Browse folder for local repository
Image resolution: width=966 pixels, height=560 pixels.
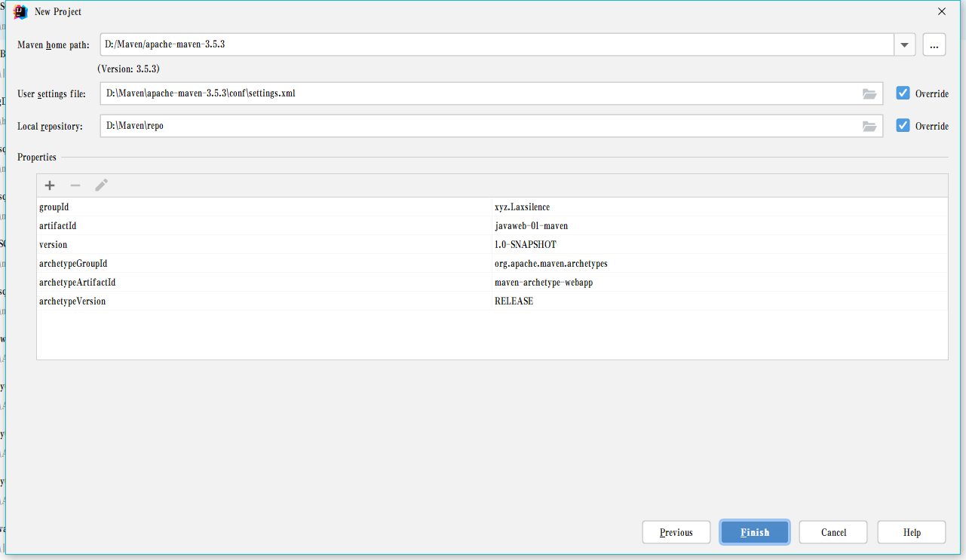coord(869,127)
